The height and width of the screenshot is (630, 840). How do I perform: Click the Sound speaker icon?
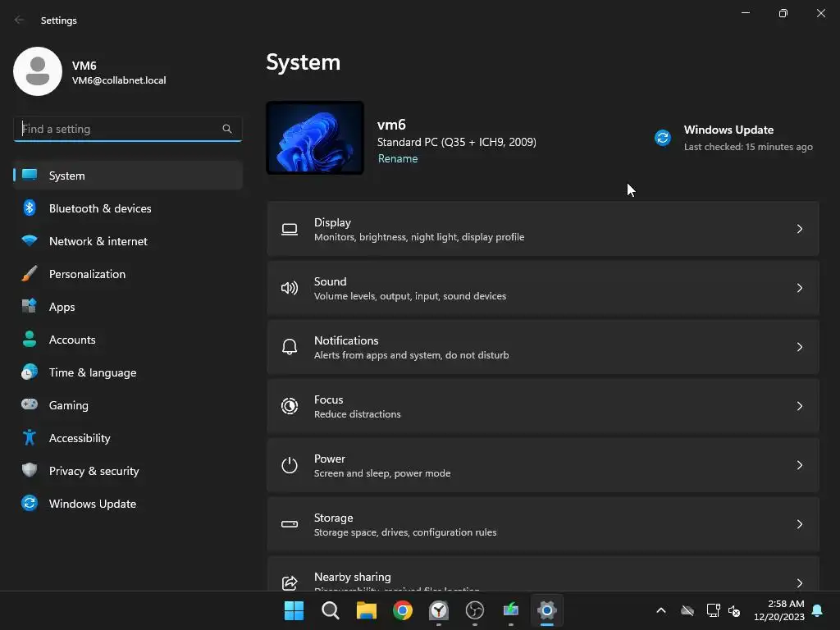290,288
